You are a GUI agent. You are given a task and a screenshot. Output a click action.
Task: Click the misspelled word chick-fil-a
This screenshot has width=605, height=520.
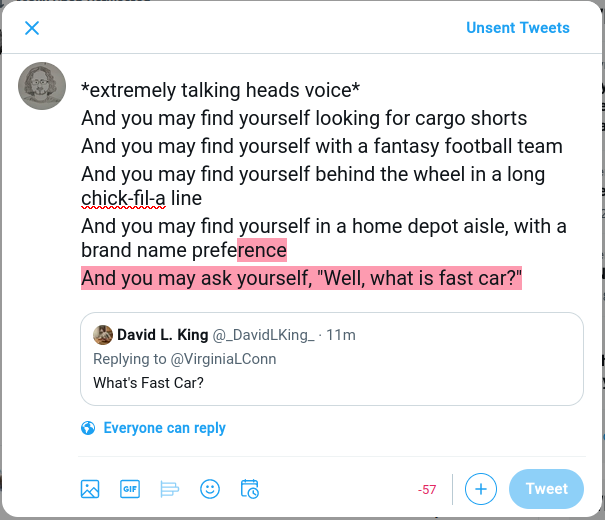tap(123, 198)
